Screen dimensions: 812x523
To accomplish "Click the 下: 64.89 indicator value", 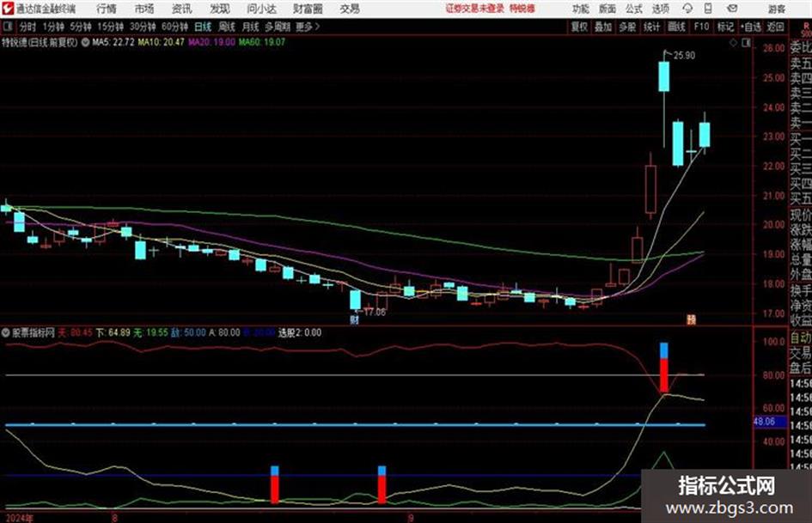I will (113, 332).
